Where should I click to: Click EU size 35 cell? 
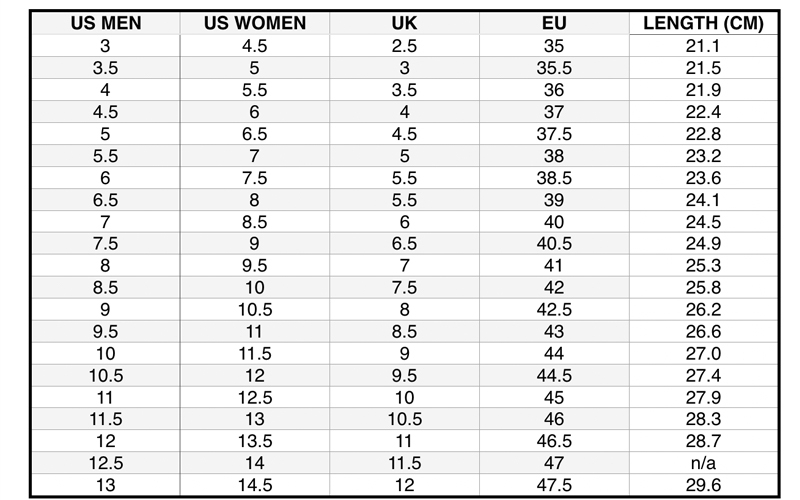coord(554,46)
